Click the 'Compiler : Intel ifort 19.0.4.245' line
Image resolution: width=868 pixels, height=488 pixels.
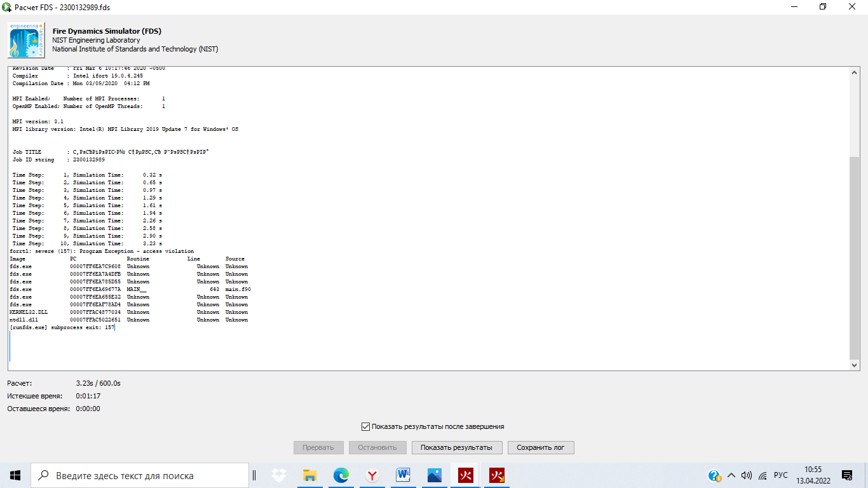(x=78, y=76)
